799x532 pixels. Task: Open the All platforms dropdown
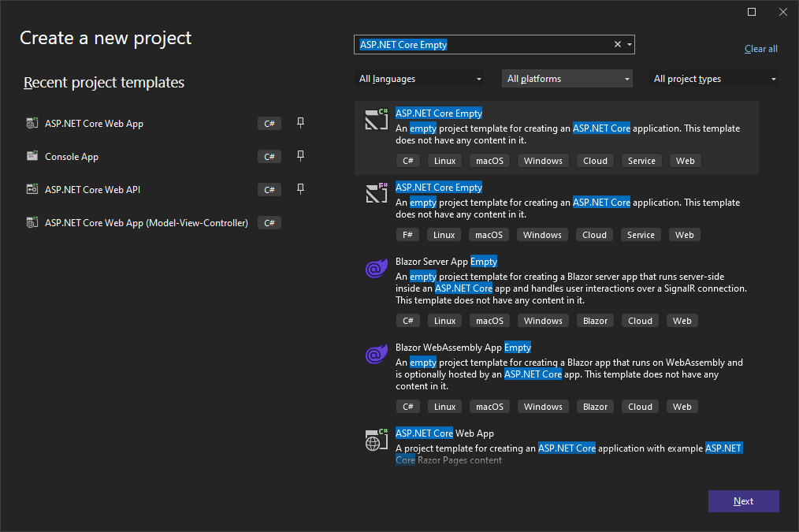tap(567, 79)
